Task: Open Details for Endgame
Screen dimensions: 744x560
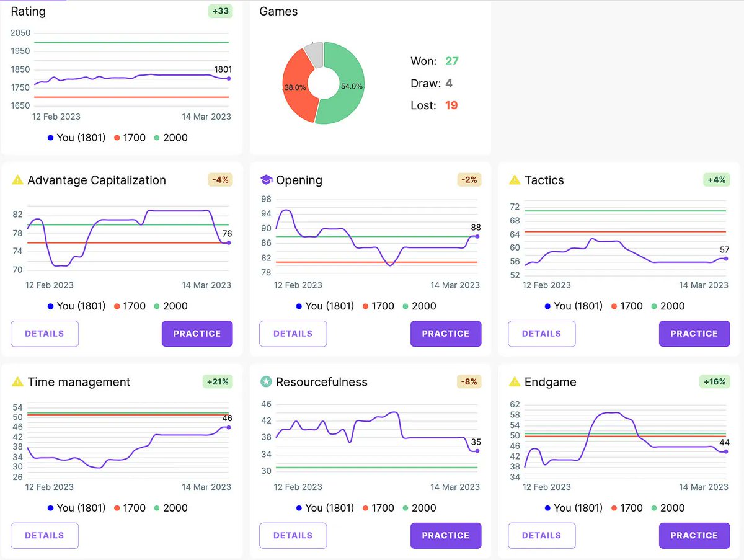Action: click(x=542, y=536)
